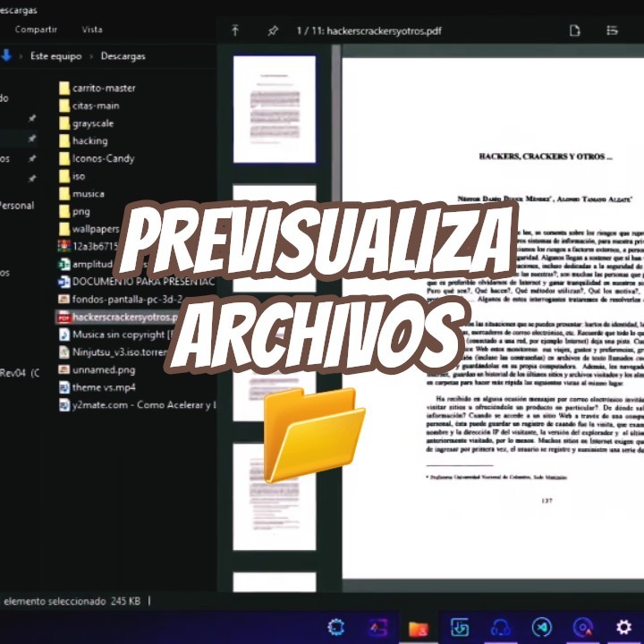Select the theme vs.mp4 video
The image size is (644, 644).
[97, 387]
